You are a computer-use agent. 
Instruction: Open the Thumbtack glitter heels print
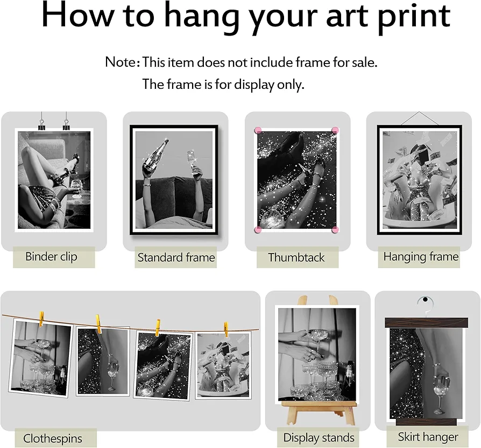point(296,180)
